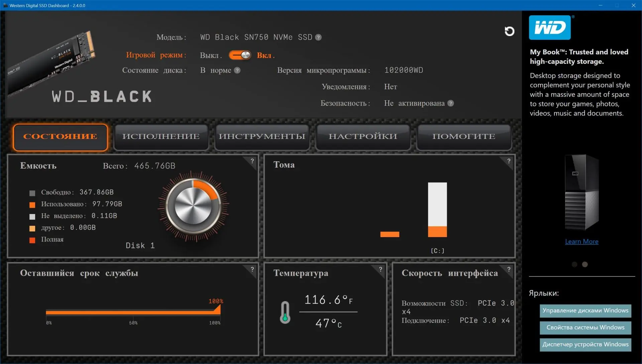
Task: Click the Выкл. gaming mode label
Action: 211,55
